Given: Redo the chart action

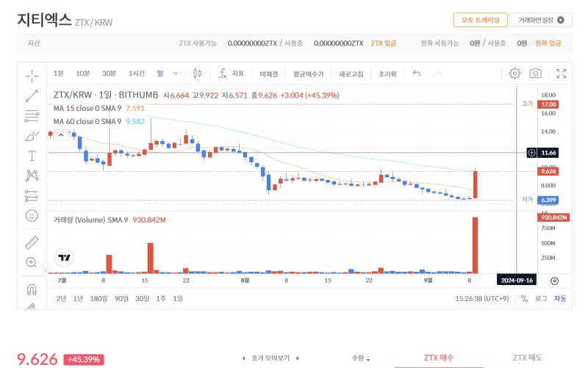Looking at the screenshot, I should [x=438, y=73].
